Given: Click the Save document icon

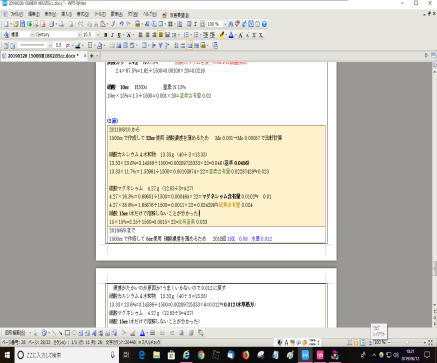Looking at the screenshot, I should 23,24.
